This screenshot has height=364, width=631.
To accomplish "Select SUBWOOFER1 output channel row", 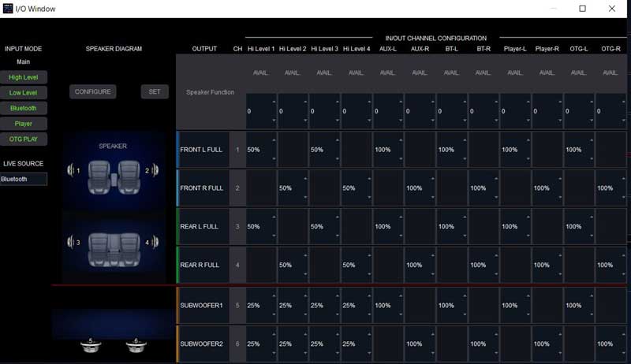I will 202,305.
